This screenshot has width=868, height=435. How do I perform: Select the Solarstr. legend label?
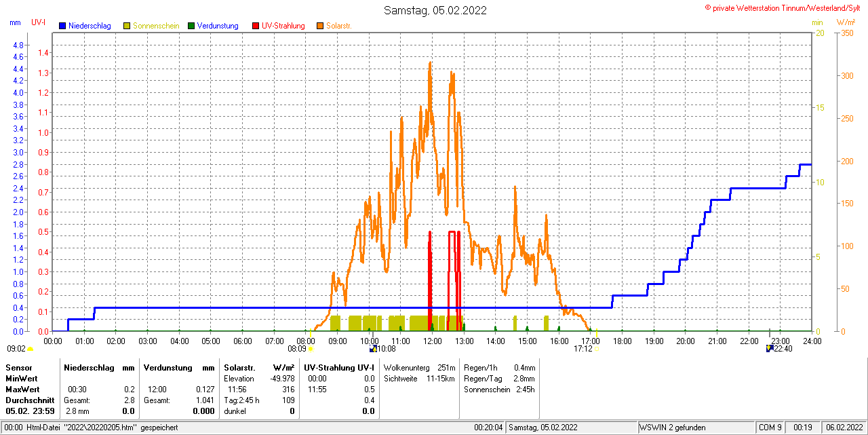click(x=338, y=26)
